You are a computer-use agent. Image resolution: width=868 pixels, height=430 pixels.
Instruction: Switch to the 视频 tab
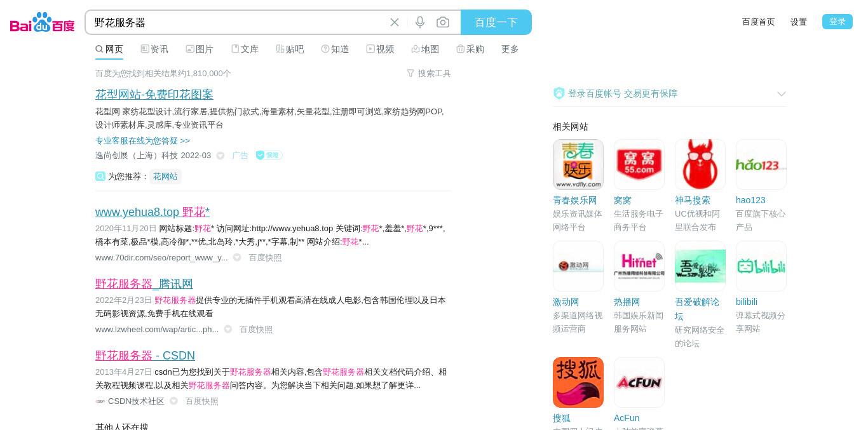coord(380,49)
